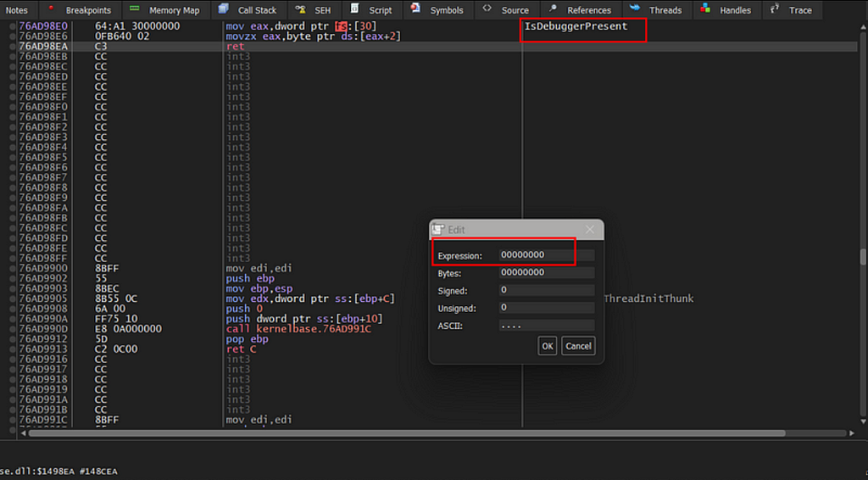This screenshot has width=868, height=480.
Task: Toggle breakpoint at address 76AD9900
Action: tap(12, 269)
